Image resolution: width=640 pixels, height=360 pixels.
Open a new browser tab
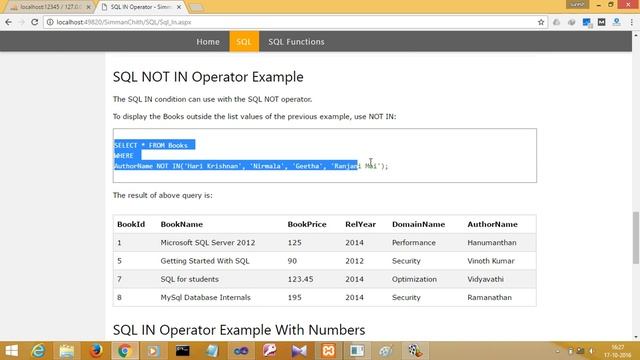tap(197, 7)
